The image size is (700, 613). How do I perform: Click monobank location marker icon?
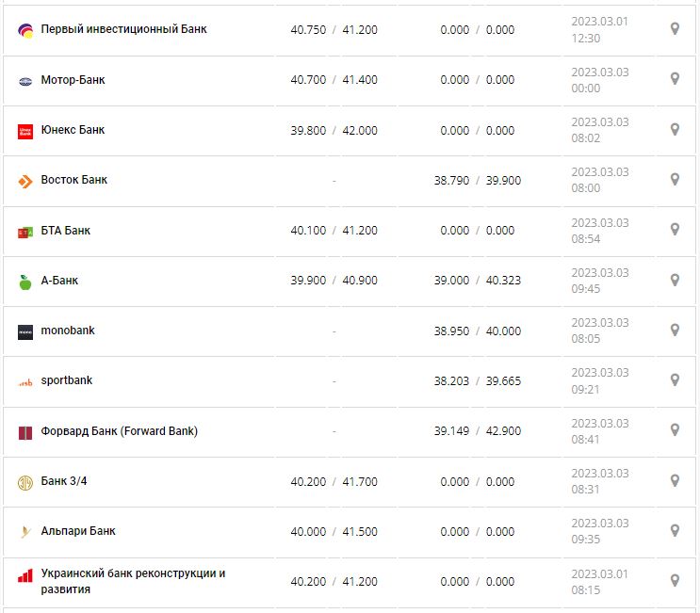(x=675, y=331)
